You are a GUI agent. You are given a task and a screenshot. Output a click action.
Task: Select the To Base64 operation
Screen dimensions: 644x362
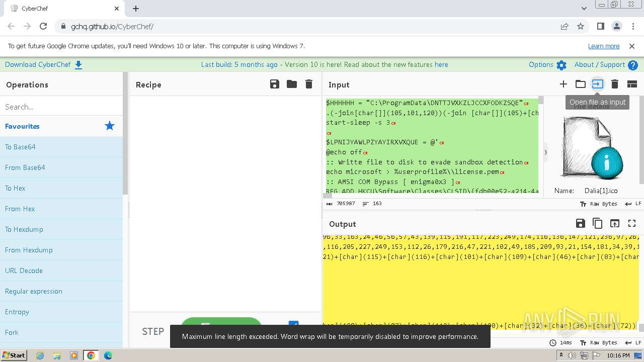pos(61,147)
